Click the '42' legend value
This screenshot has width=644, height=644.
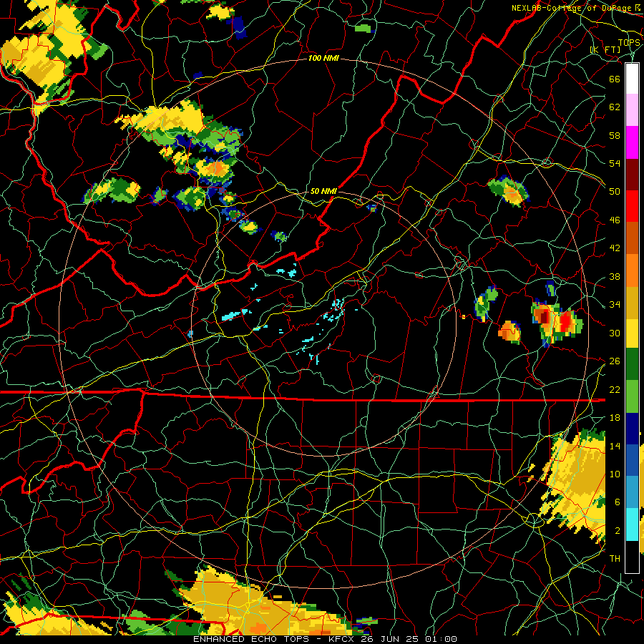(615, 248)
